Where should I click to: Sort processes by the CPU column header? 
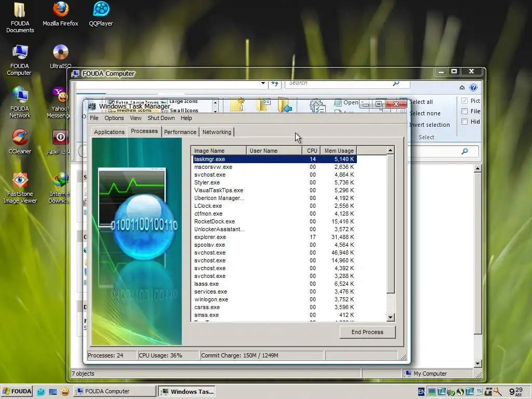(x=312, y=151)
